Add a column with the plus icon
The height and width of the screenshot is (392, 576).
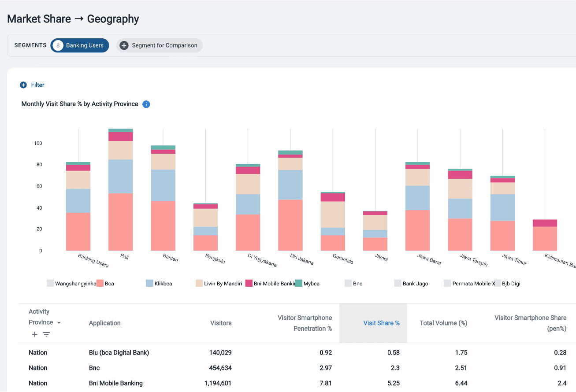(35, 335)
